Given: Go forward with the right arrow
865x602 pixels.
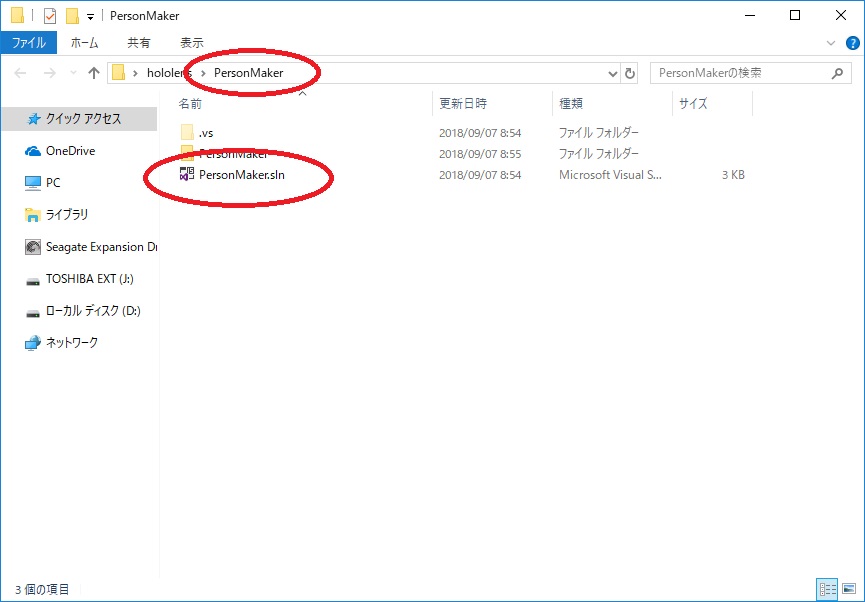Looking at the screenshot, I should tap(50, 73).
